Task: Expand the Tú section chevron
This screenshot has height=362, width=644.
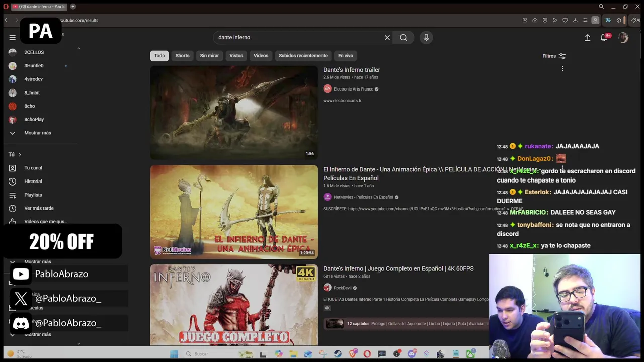Action: tap(20, 154)
